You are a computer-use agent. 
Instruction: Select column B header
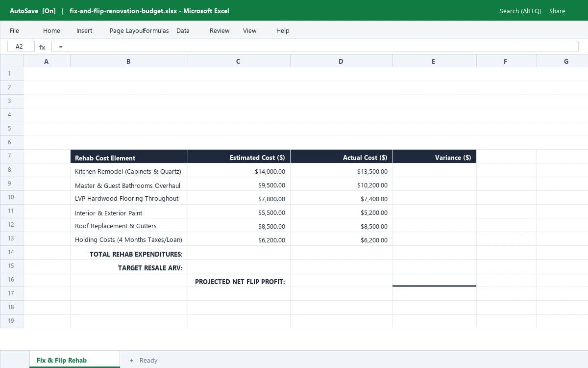pos(129,61)
